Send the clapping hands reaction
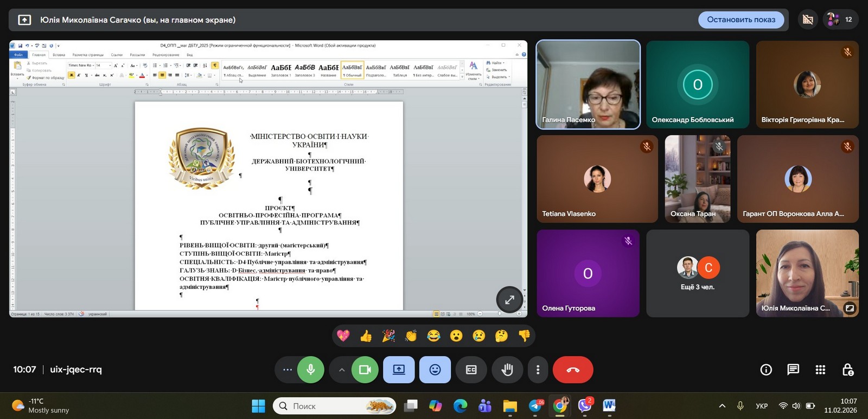The height and width of the screenshot is (419, 868). coord(411,336)
